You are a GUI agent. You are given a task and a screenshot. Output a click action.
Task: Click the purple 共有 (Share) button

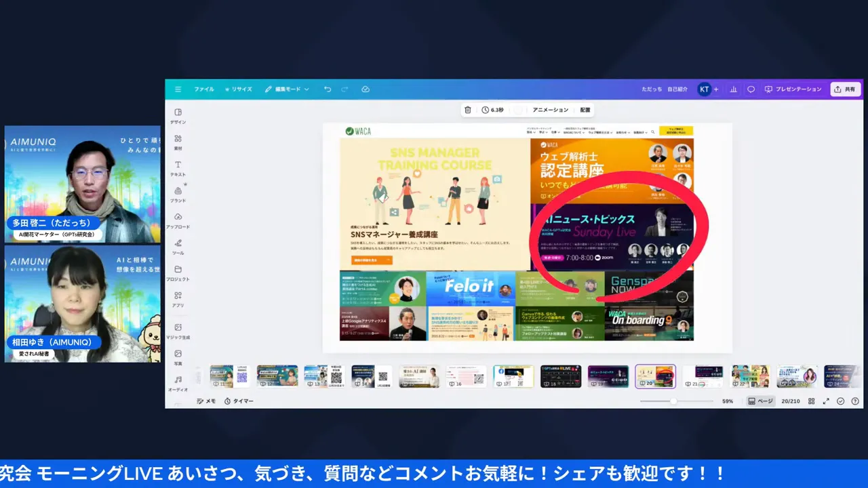coord(845,89)
